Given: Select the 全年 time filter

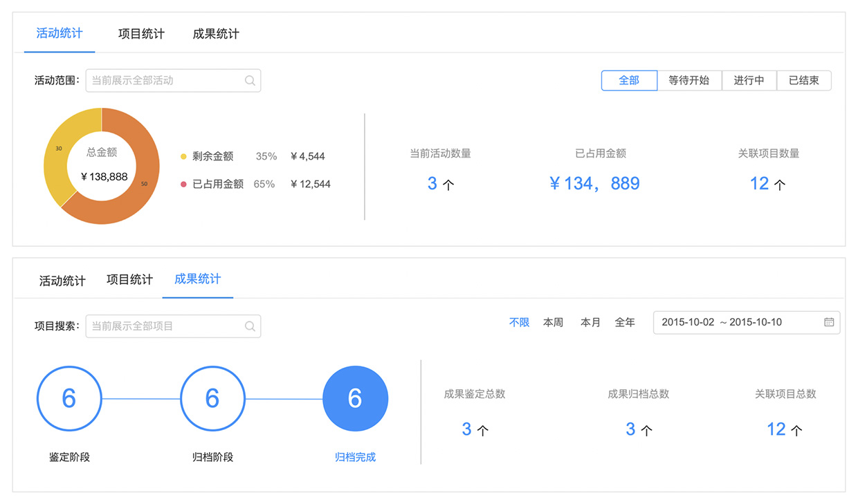Looking at the screenshot, I should 625,322.
